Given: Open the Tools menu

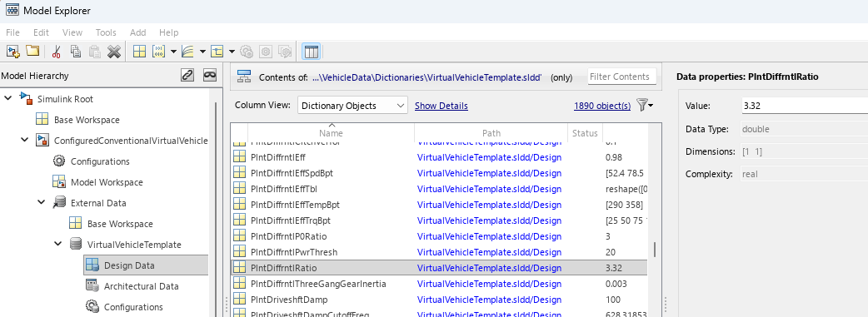Looking at the screenshot, I should (106, 32).
